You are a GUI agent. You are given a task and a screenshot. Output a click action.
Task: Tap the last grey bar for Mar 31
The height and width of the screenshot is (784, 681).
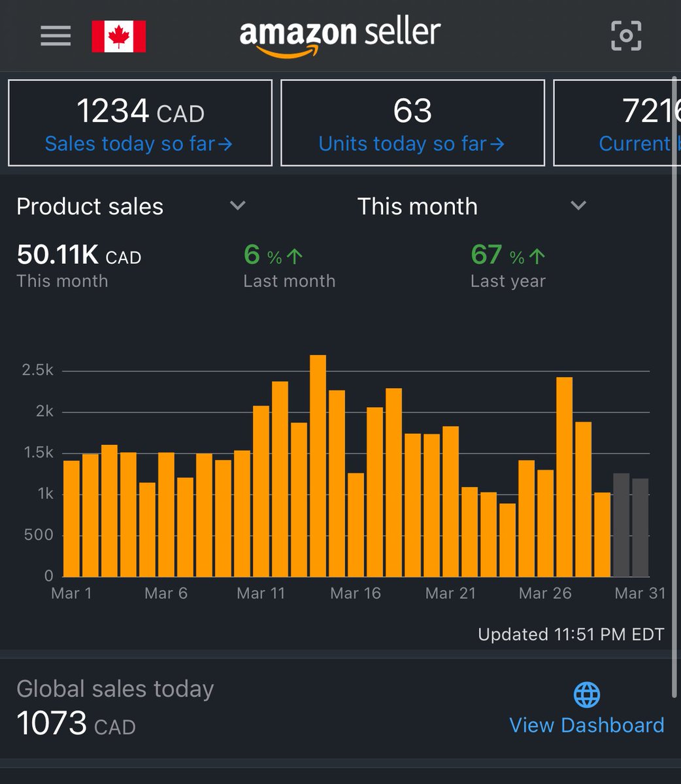pyautogui.click(x=640, y=528)
